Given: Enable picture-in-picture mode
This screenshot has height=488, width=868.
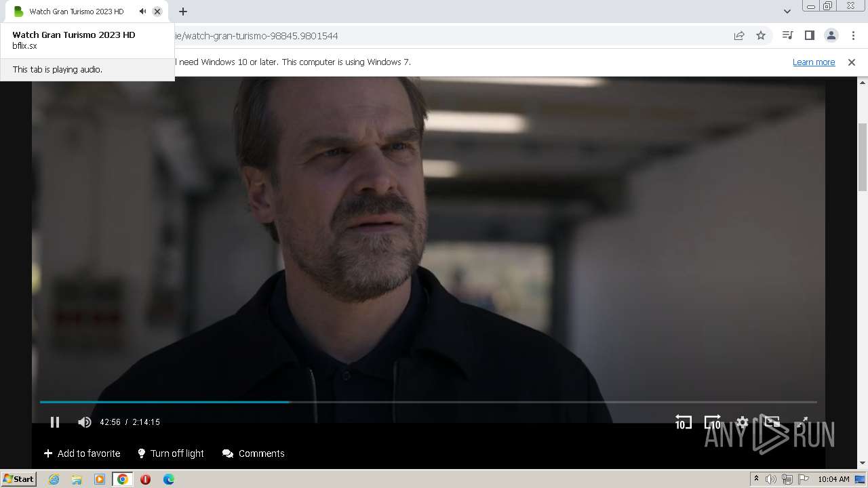Looking at the screenshot, I should pyautogui.click(x=772, y=422).
